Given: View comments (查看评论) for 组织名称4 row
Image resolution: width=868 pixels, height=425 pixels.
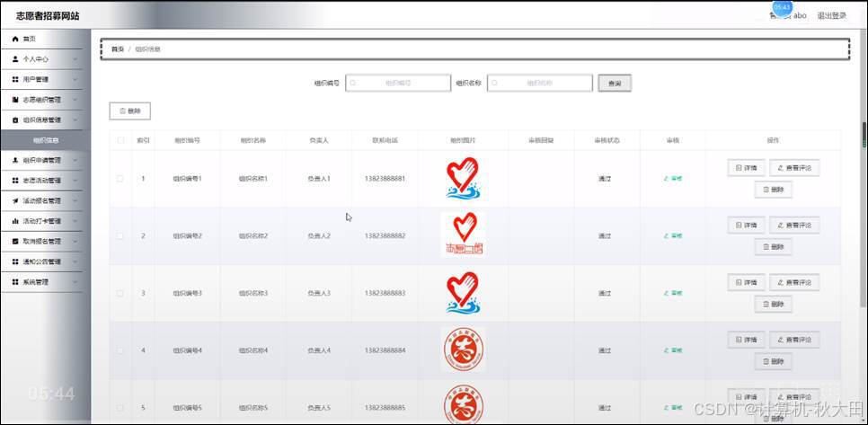Looking at the screenshot, I should pos(794,340).
